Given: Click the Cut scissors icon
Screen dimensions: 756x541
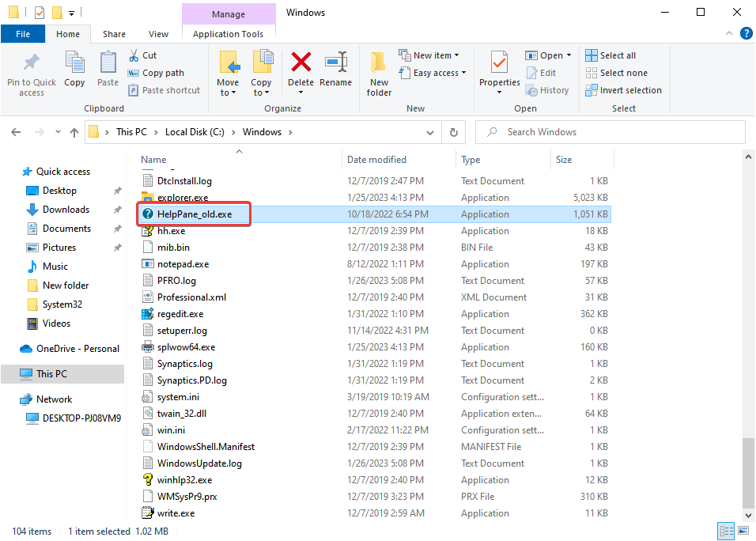Looking at the screenshot, I should tap(134, 55).
